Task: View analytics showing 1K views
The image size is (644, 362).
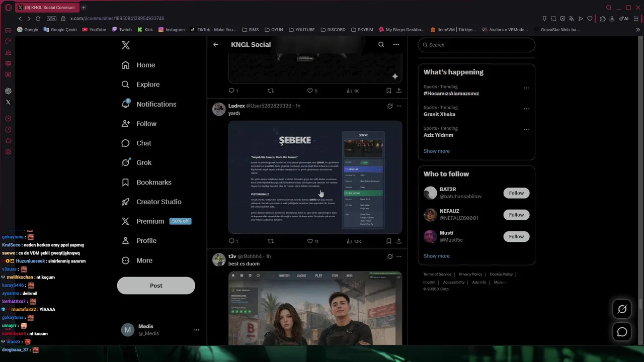Action: 353,91
